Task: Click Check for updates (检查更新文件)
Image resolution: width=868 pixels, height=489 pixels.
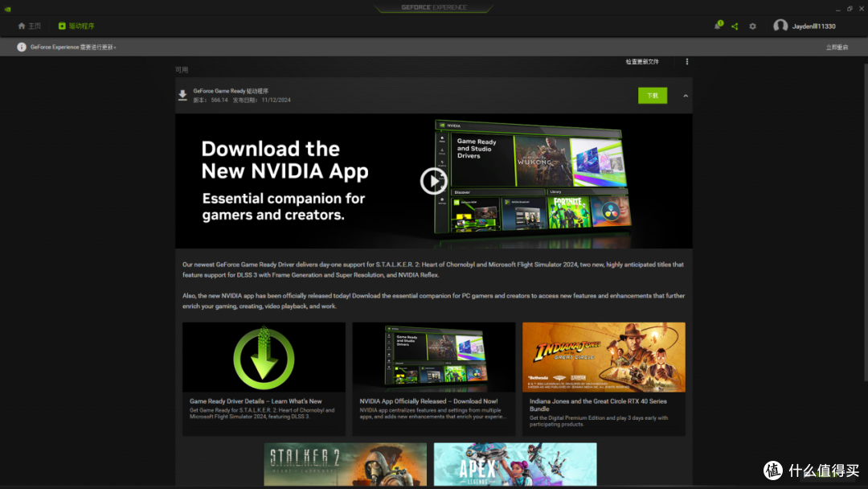Action: click(x=642, y=61)
